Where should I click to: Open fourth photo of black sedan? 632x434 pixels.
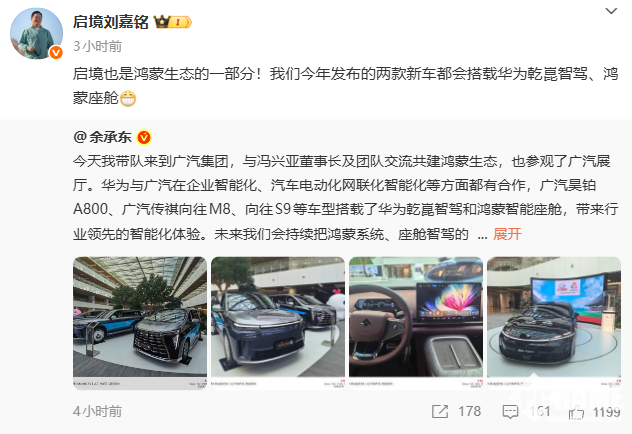[554, 323]
